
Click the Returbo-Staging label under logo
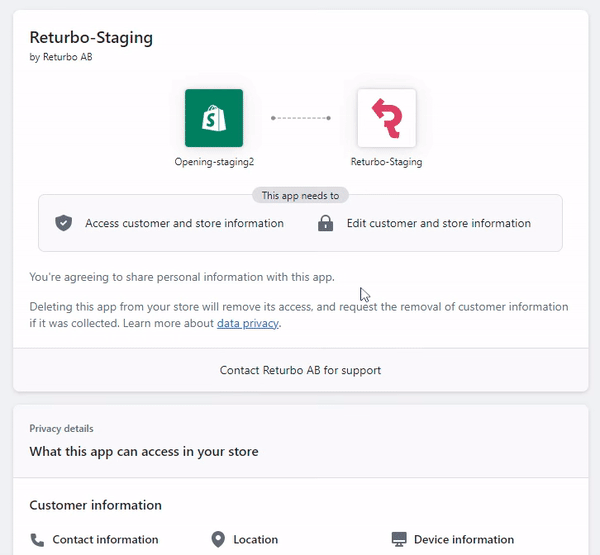pyautogui.click(x=386, y=162)
